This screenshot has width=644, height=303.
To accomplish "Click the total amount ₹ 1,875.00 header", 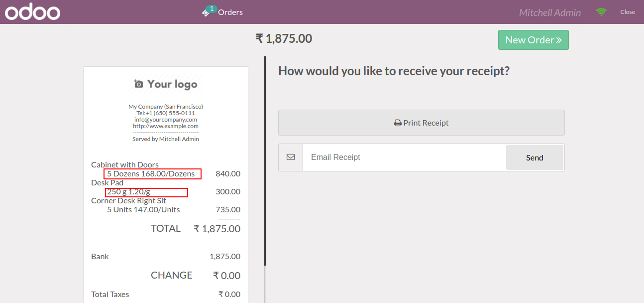I will click(284, 38).
